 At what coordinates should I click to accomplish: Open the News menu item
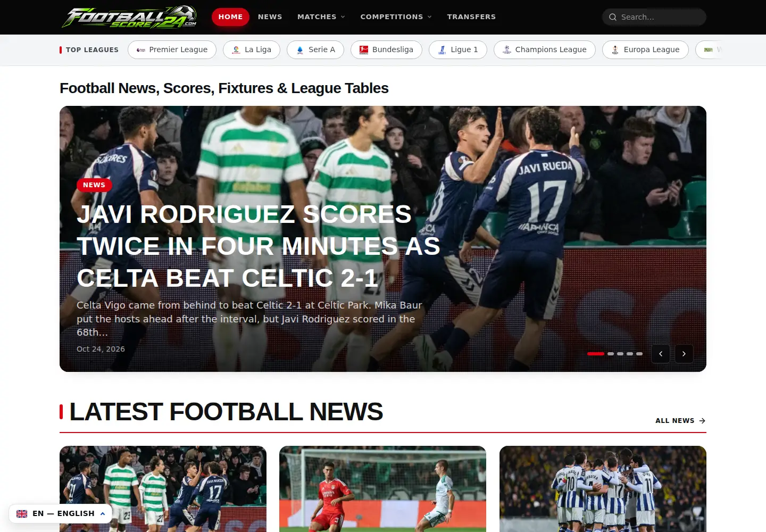click(270, 17)
